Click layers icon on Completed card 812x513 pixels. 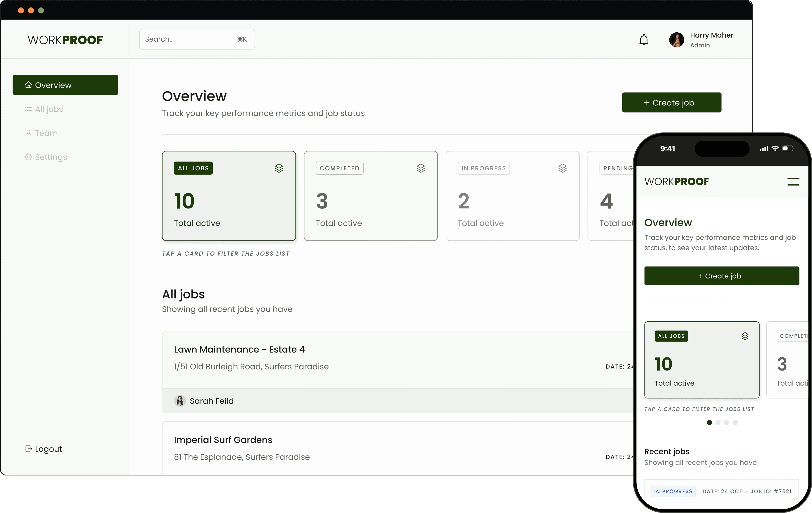pyautogui.click(x=421, y=168)
